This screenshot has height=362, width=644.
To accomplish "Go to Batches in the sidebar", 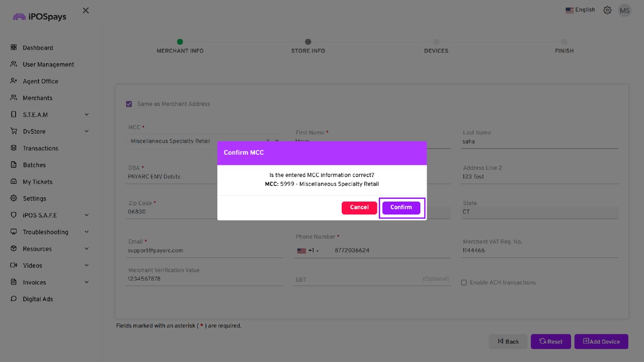I will point(34,165).
